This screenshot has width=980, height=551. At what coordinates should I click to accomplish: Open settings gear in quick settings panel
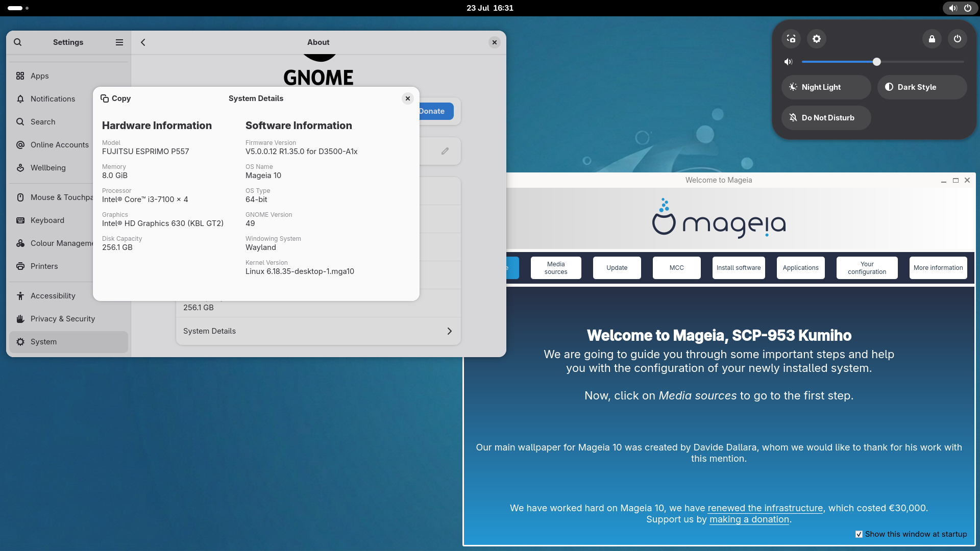pyautogui.click(x=817, y=39)
